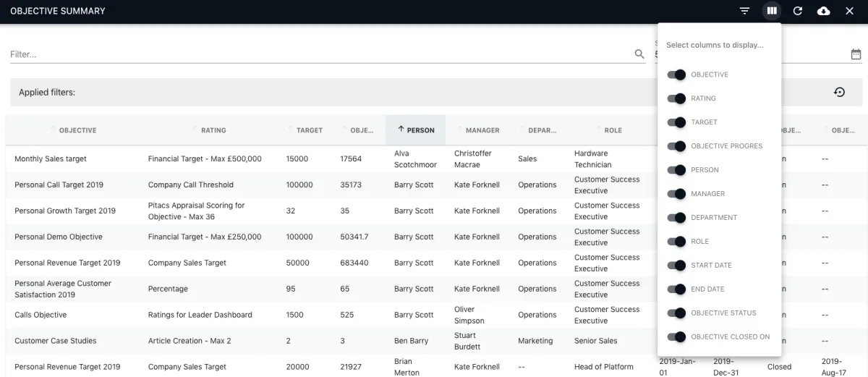Toggle RATING column visibility
The height and width of the screenshot is (377, 868).
[676, 98]
